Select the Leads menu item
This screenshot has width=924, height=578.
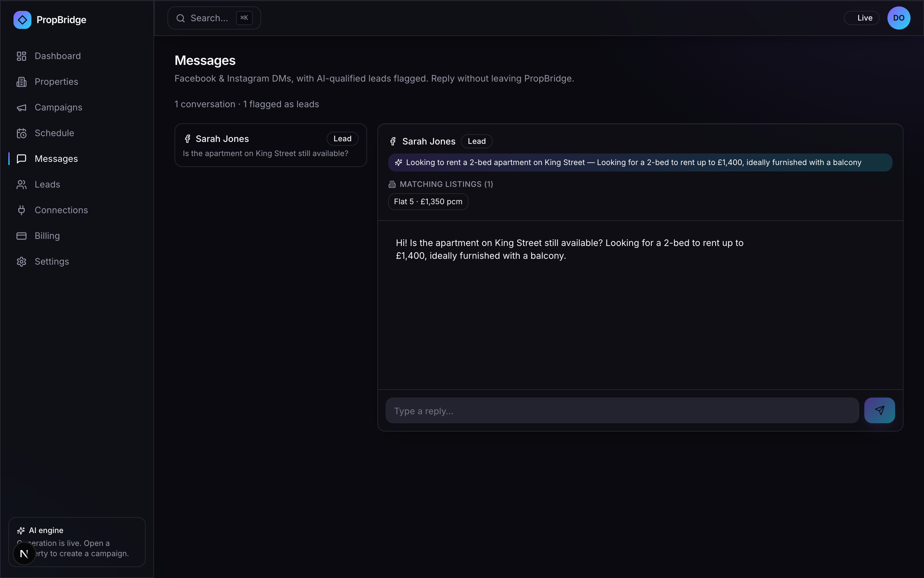(77, 184)
